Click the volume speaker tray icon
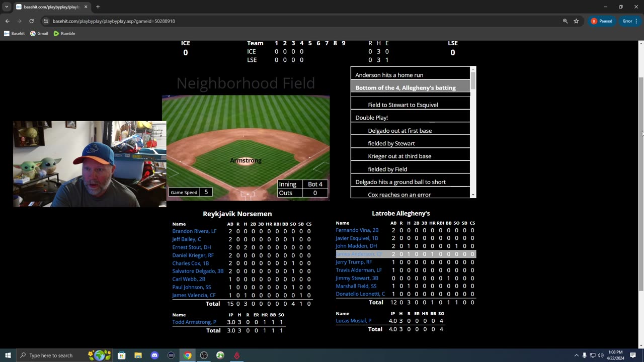This screenshot has width=644, height=362. point(600,355)
